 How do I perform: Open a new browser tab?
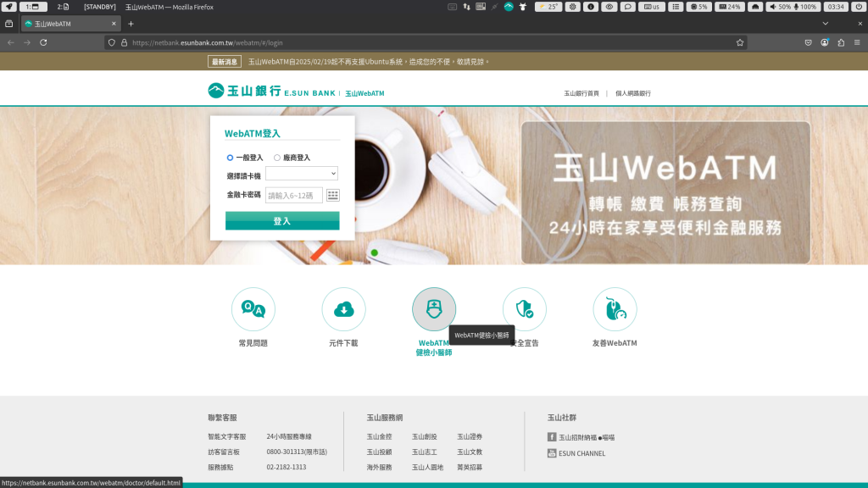pyautogui.click(x=131, y=24)
